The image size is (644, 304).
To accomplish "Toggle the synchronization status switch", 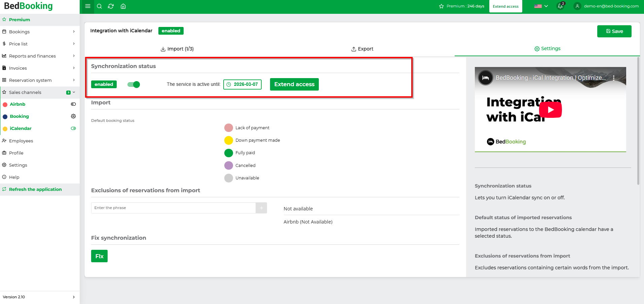I will coord(134,85).
